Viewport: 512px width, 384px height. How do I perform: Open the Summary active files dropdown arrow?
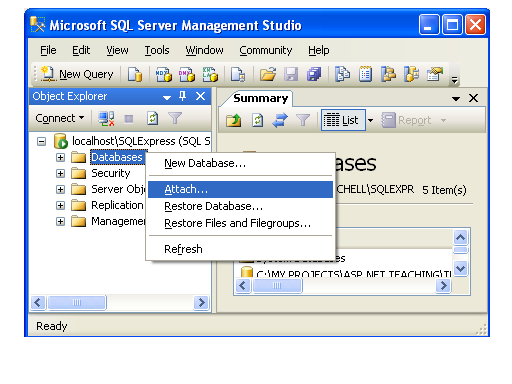pos(456,99)
